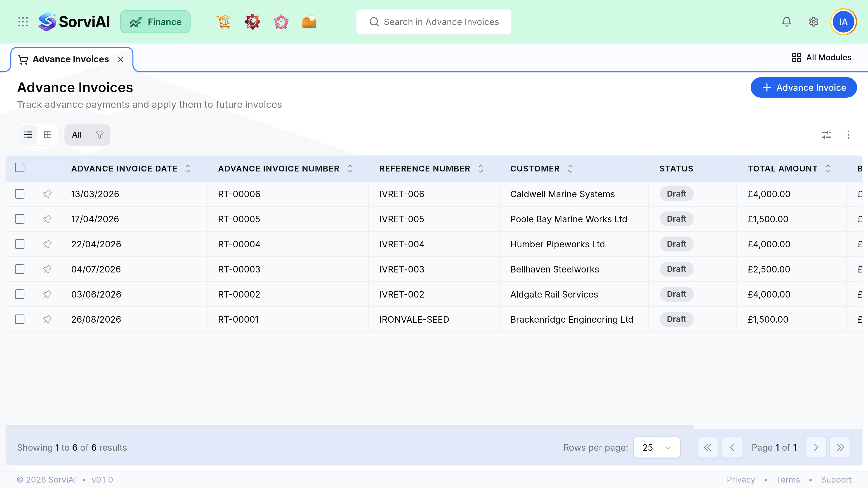Select the Bellhaven Steelworks row checkbox
This screenshot has width=868, height=488.
click(20, 269)
